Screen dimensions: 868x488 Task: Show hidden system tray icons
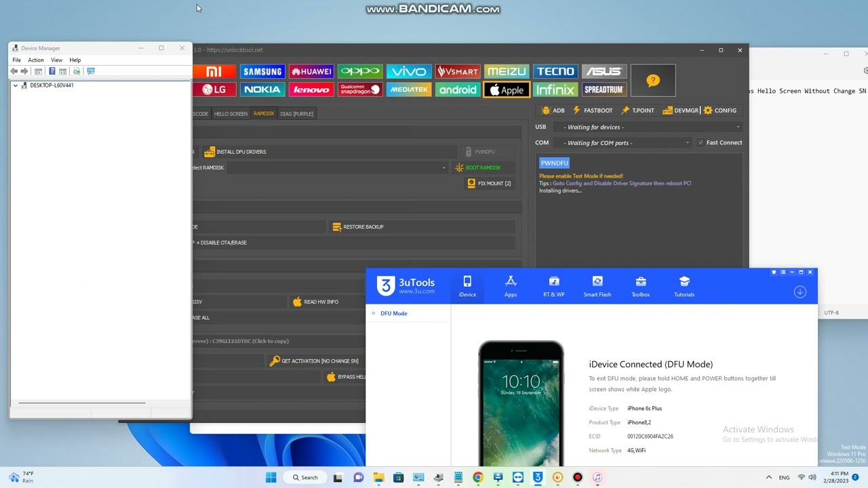(x=768, y=477)
